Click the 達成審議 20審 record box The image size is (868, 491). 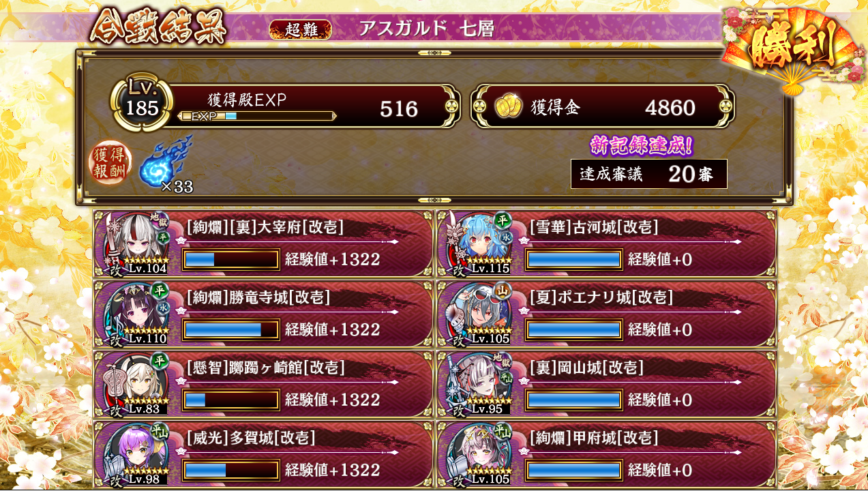tap(649, 174)
